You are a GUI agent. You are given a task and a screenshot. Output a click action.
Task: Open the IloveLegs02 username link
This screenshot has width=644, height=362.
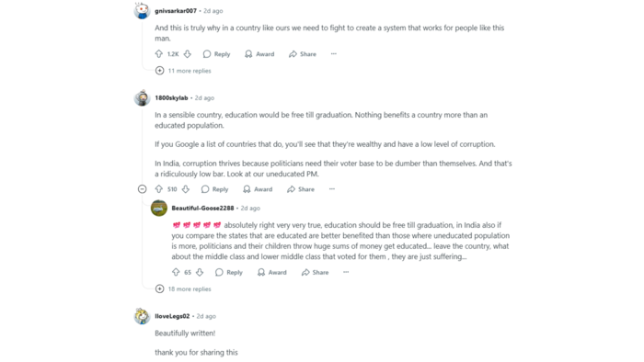pos(172,316)
